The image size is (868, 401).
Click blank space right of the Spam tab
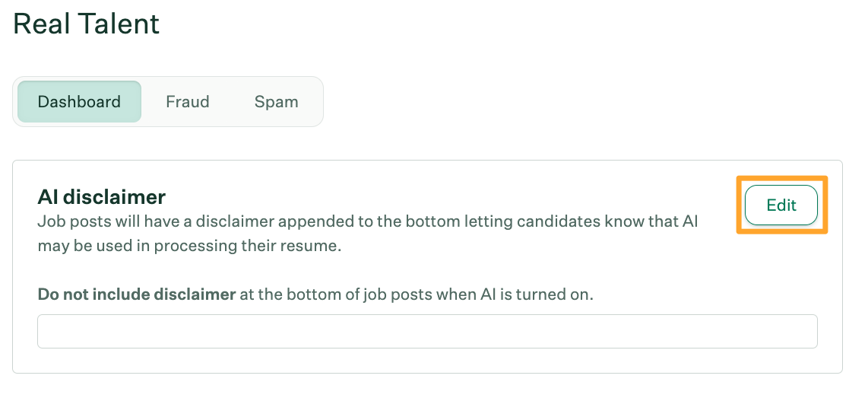pos(532,102)
